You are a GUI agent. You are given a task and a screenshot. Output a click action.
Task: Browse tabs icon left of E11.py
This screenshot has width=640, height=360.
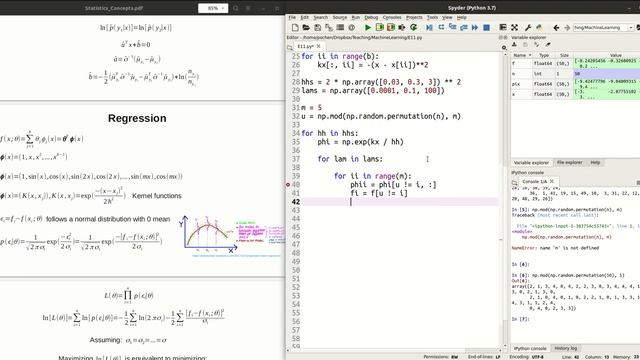tap(290, 47)
